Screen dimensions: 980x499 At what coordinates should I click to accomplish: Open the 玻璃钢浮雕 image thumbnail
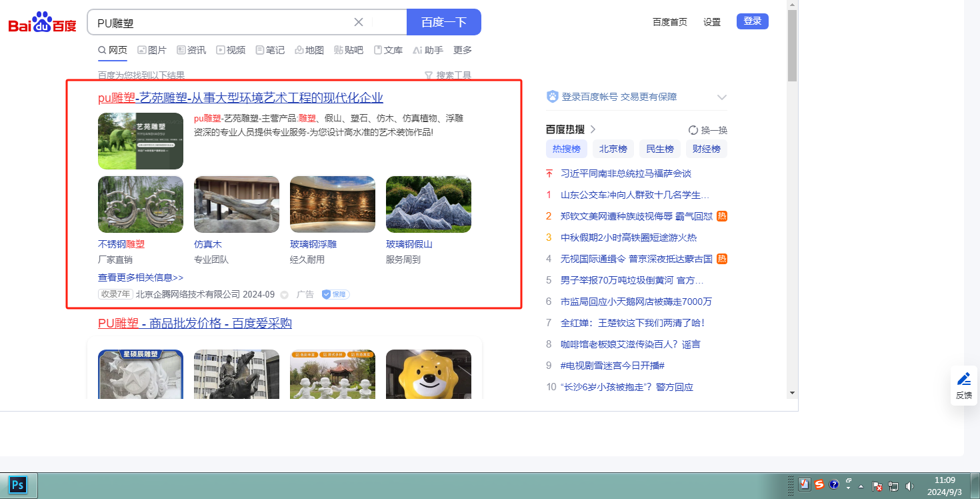[x=333, y=204]
